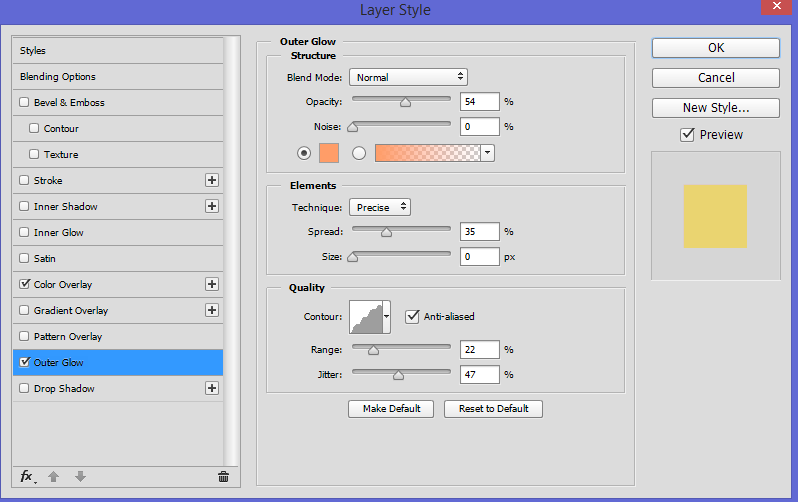The image size is (798, 502).
Task: Uncheck the Preview checkbox
Action: [x=687, y=135]
